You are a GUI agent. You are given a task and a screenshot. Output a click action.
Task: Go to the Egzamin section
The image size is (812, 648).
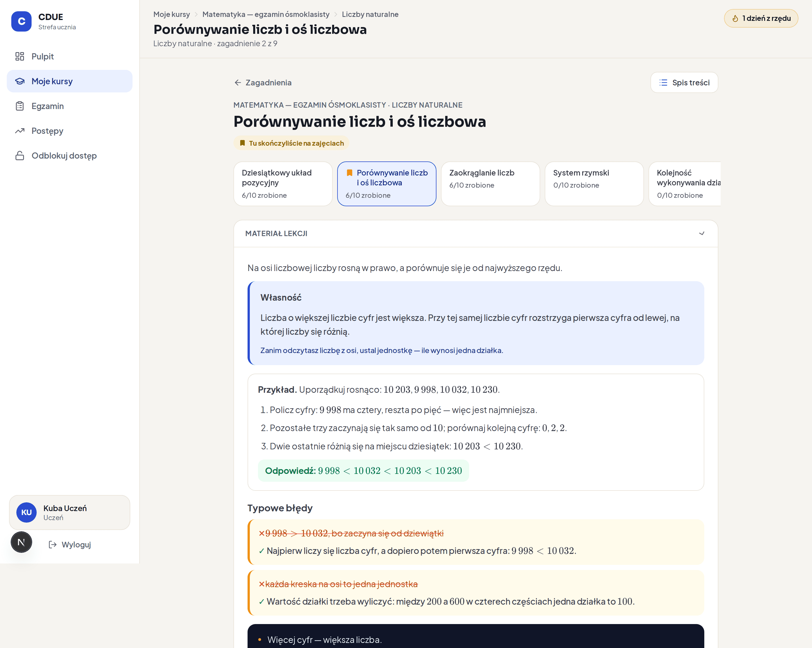click(70, 106)
